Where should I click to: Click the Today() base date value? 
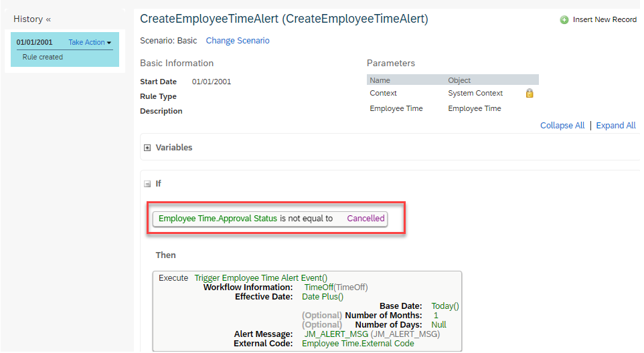[x=445, y=306]
